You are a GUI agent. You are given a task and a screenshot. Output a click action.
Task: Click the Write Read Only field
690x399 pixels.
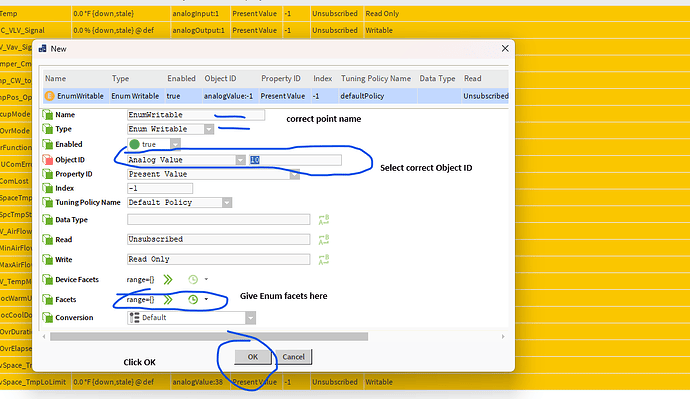pos(219,260)
